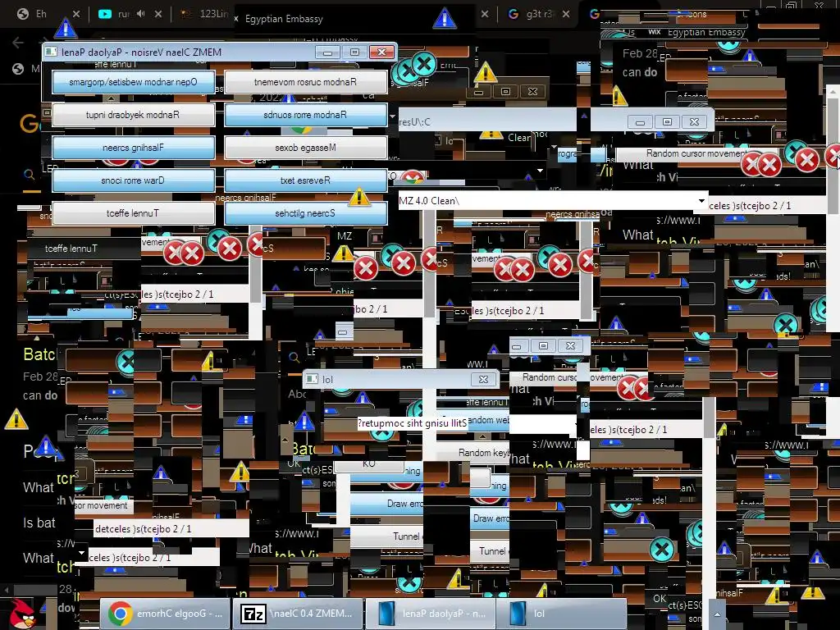Toggle 'tnemevom rosruc modnaR' payload
The width and height of the screenshot is (840, 630).
pyautogui.click(x=305, y=82)
